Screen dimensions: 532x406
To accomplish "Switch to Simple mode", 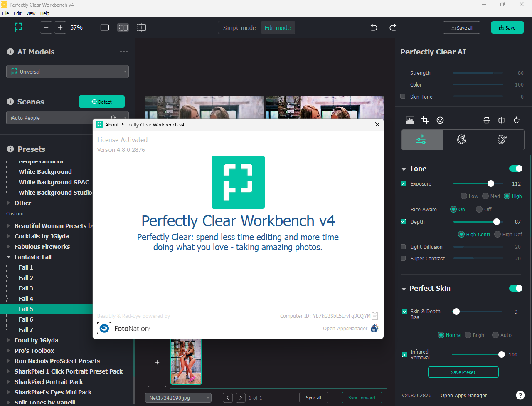I will (239, 28).
